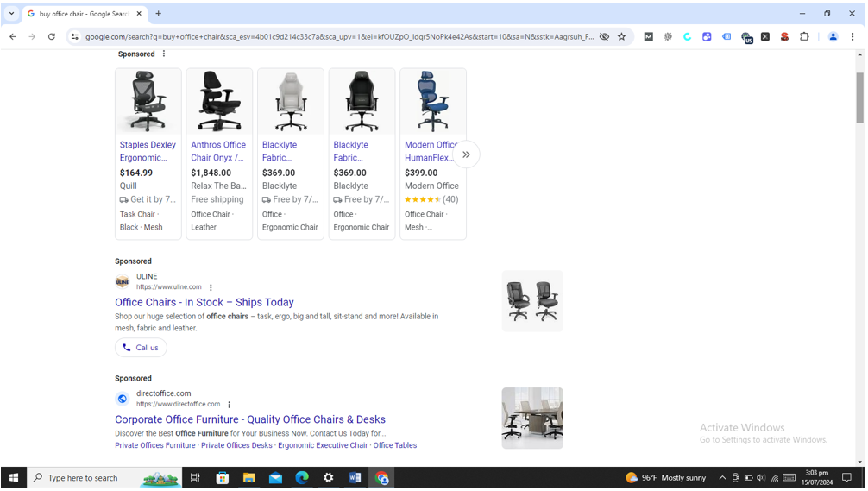Open Microsoft Word from the taskbar
868x491 pixels.
point(355,478)
